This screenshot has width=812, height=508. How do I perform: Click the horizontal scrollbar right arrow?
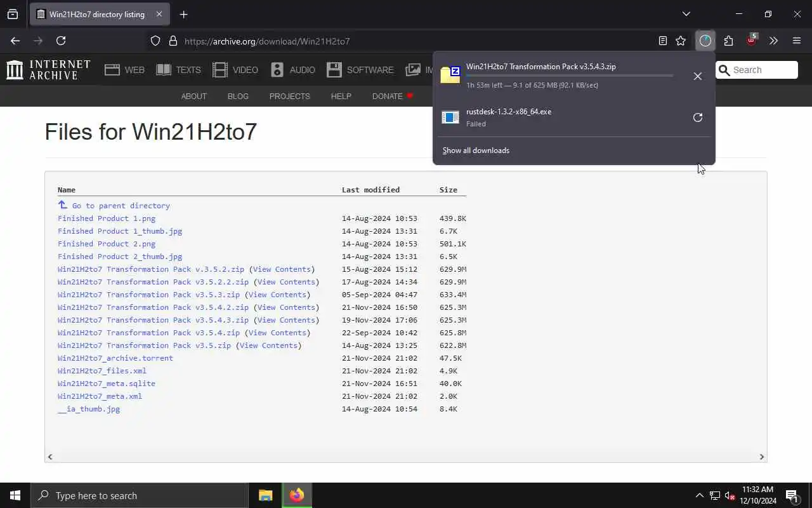point(762,457)
